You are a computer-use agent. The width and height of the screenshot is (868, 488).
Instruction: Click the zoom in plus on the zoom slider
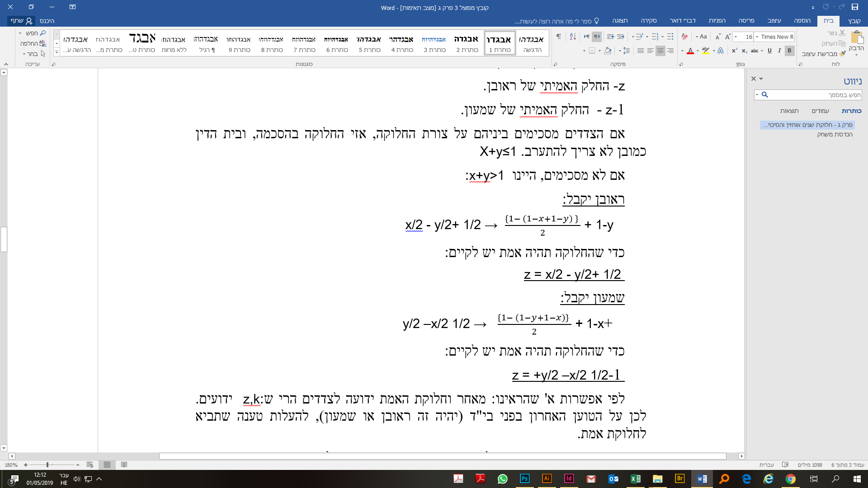26,465
